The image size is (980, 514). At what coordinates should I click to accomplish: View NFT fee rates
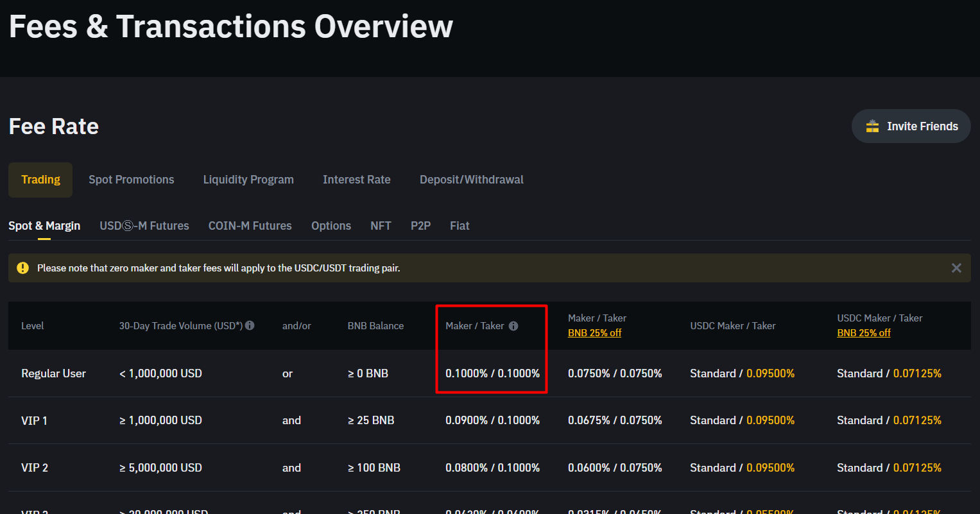click(381, 226)
